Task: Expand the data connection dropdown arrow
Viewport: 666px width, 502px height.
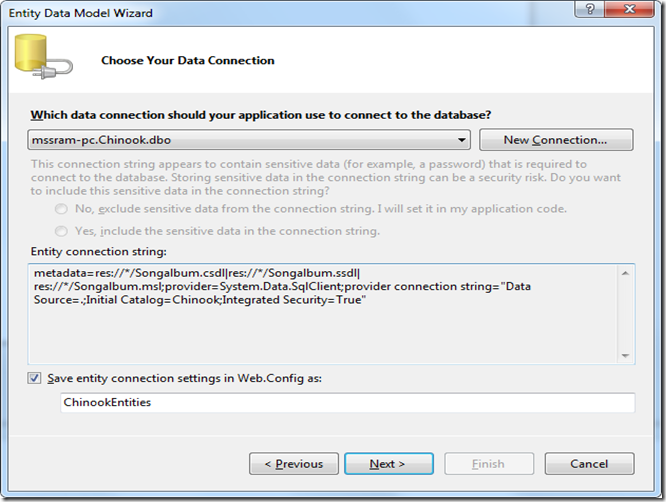Action: (462, 140)
